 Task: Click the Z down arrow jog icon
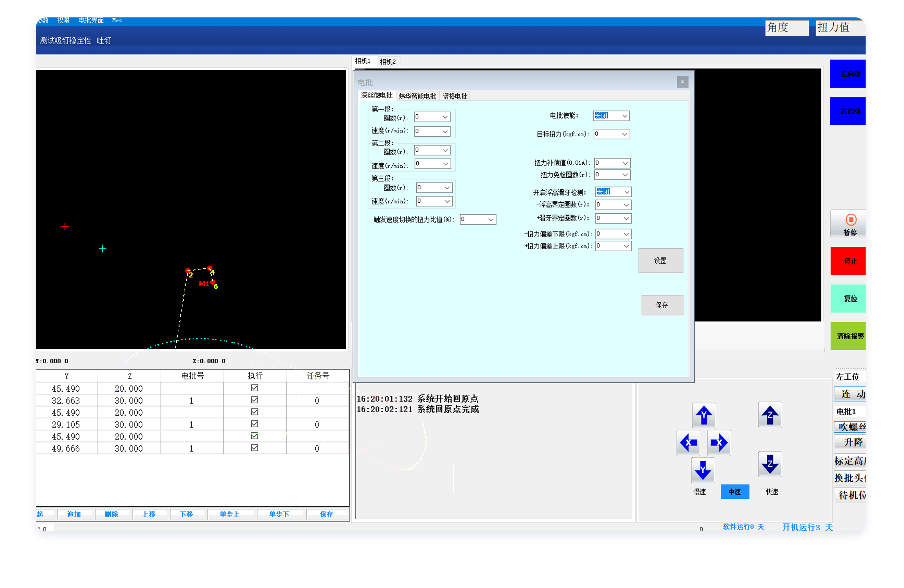coord(770,464)
